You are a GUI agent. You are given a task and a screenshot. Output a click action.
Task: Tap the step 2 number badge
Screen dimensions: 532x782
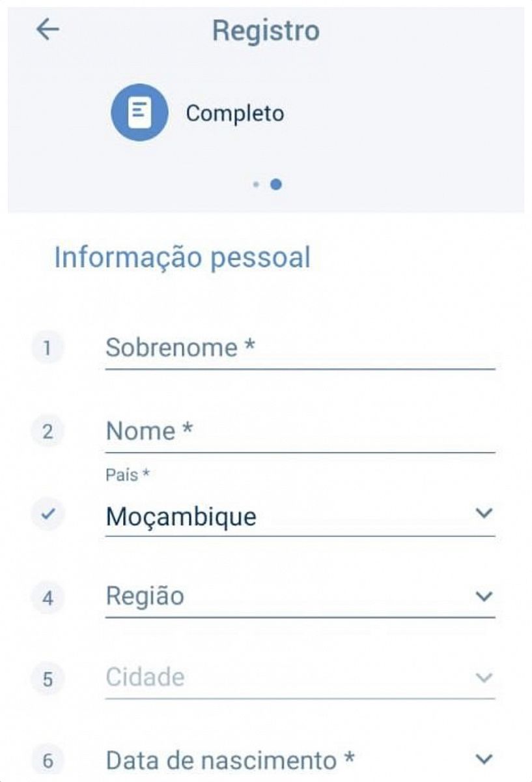(47, 431)
